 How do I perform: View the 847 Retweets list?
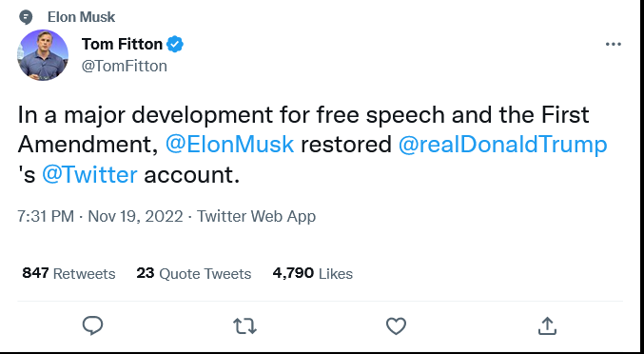coord(68,273)
